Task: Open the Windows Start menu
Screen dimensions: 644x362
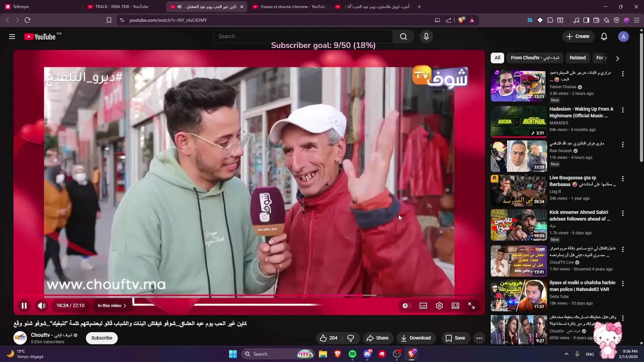Action: tap(233, 354)
